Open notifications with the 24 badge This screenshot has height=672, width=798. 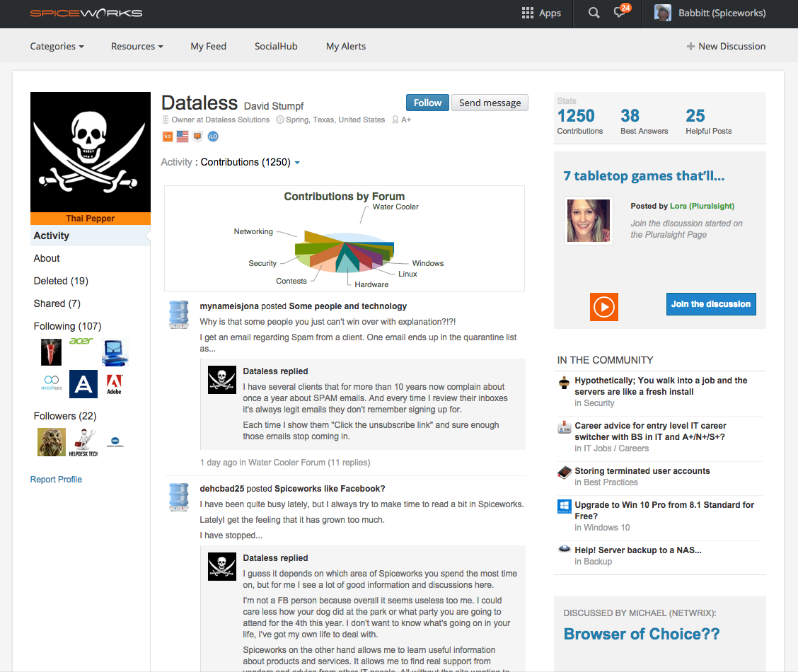pos(622,11)
